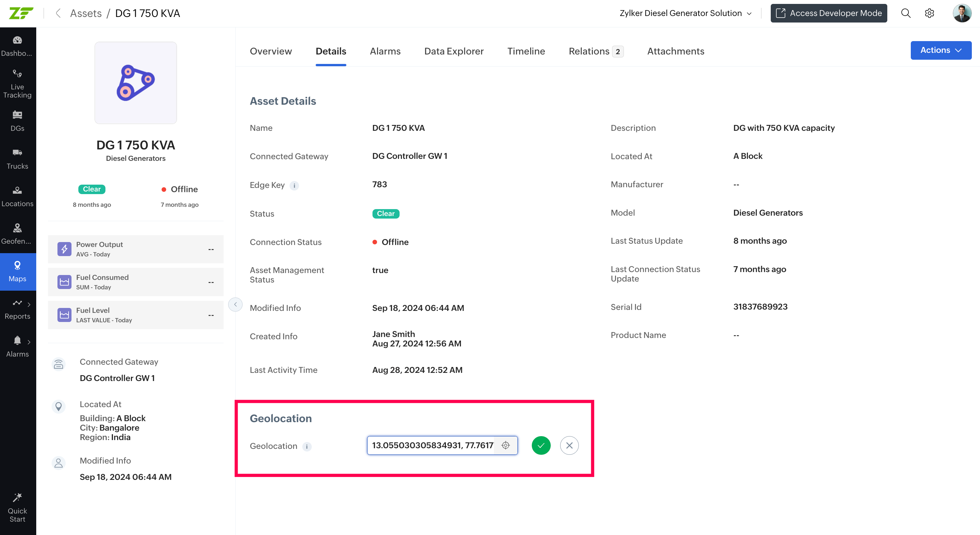Viewport: 980px width, 535px height.
Task: Expand Zylker Diesel Generator Solution selector
Action: [685, 13]
